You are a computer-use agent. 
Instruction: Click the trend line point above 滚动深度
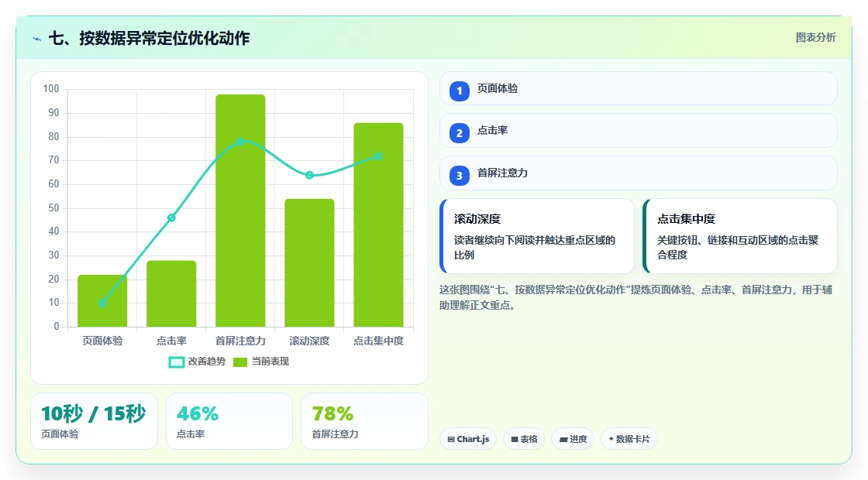pos(309,175)
